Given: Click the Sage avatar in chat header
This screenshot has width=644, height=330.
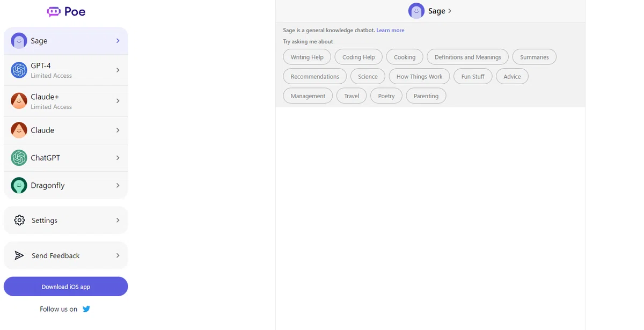Looking at the screenshot, I should (416, 11).
